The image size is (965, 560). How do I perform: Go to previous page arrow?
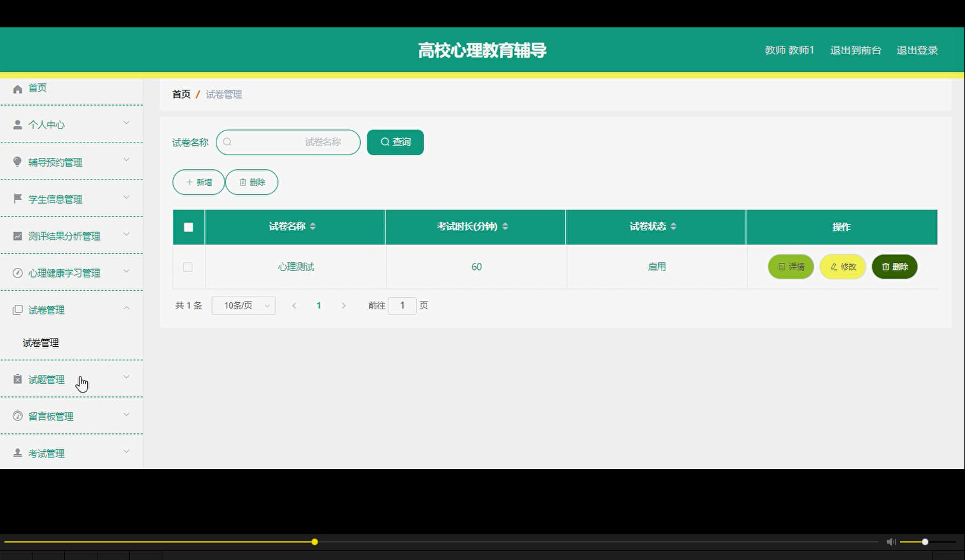[x=294, y=306]
